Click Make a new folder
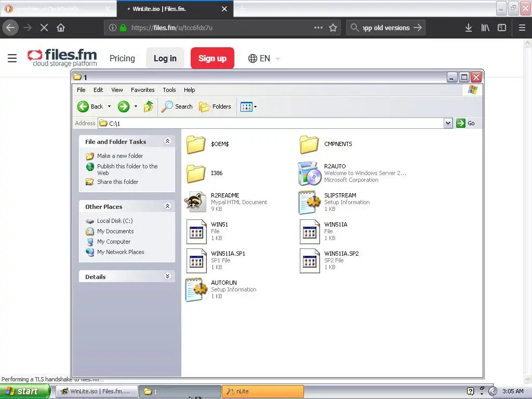 120,156
